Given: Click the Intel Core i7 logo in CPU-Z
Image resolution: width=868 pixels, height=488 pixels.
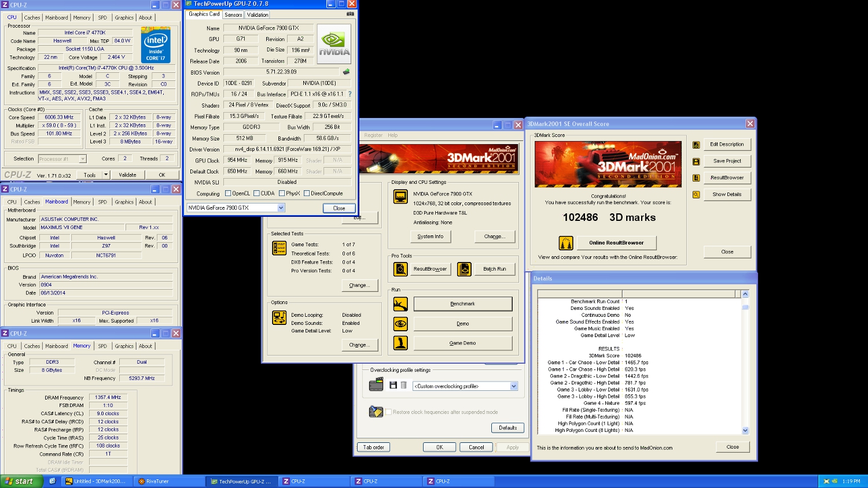Looking at the screenshot, I should coord(156,45).
